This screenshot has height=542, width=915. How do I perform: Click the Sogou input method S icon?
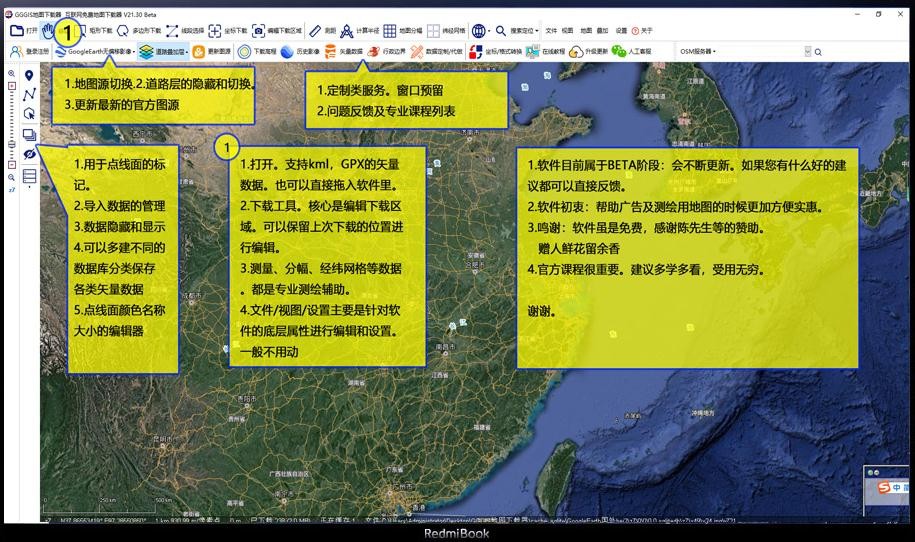click(885, 487)
